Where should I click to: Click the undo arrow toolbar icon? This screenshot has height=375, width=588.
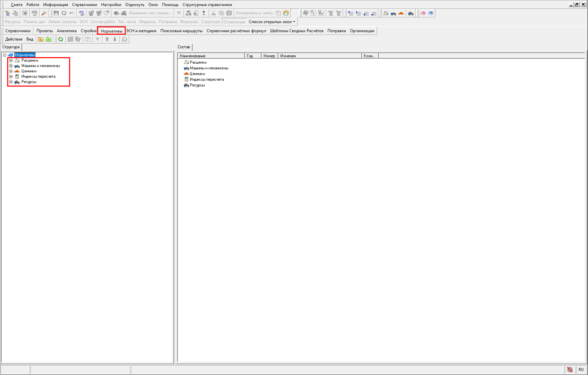(72, 13)
